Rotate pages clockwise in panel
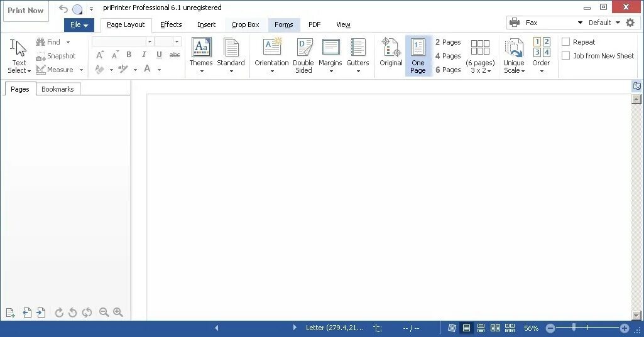 coord(58,313)
